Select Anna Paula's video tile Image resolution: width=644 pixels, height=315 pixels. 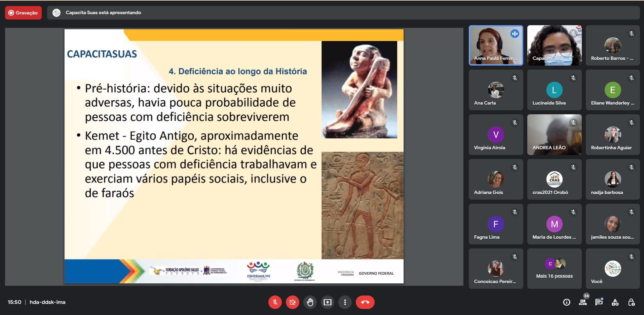tap(496, 45)
